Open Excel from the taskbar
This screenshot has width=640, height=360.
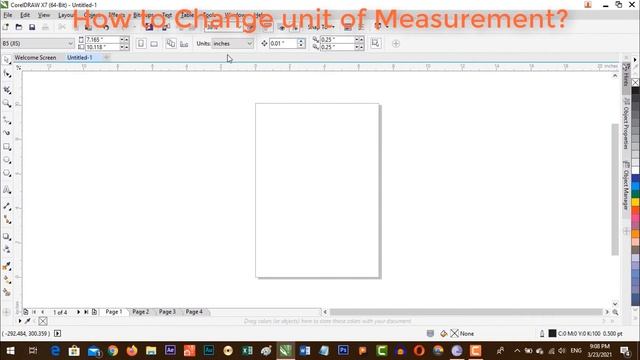[x=247, y=351]
